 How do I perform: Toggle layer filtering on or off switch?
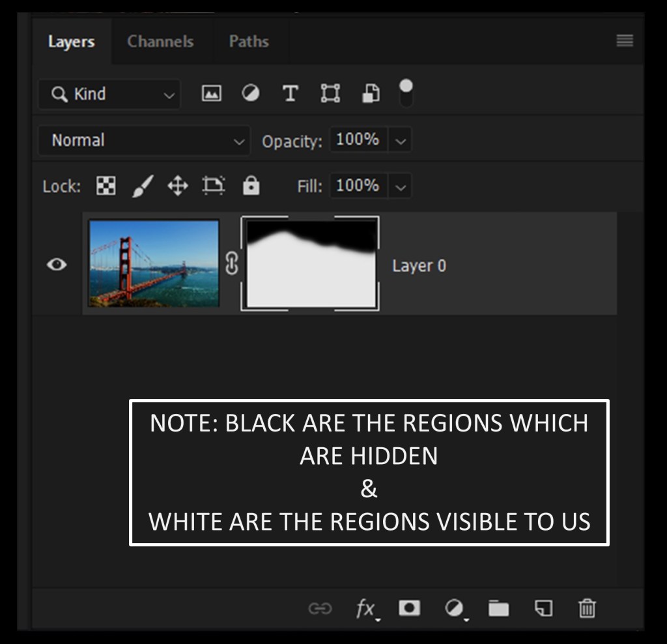click(x=406, y=93)
